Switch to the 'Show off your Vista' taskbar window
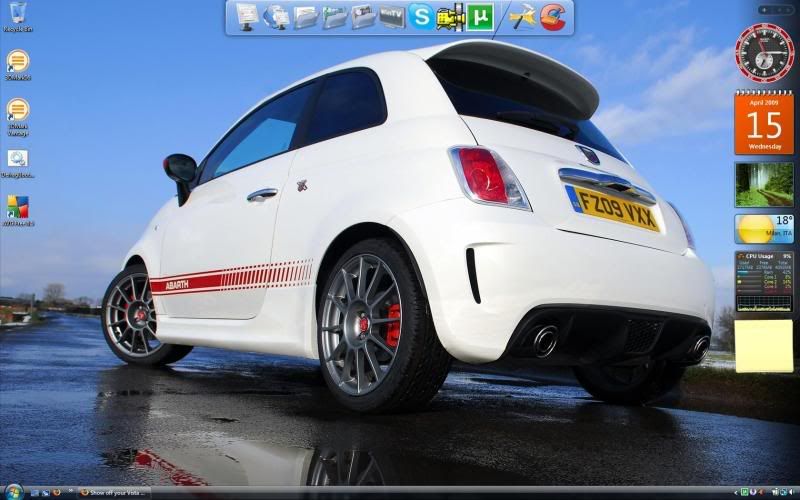800x500 pixels. pyautogui.click(x=114, y=493)
